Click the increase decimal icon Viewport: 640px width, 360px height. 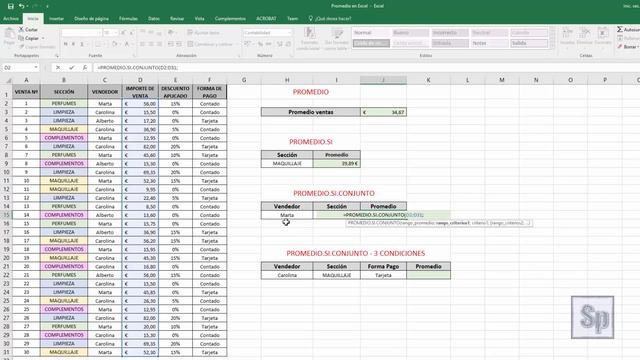pos(280,44)
